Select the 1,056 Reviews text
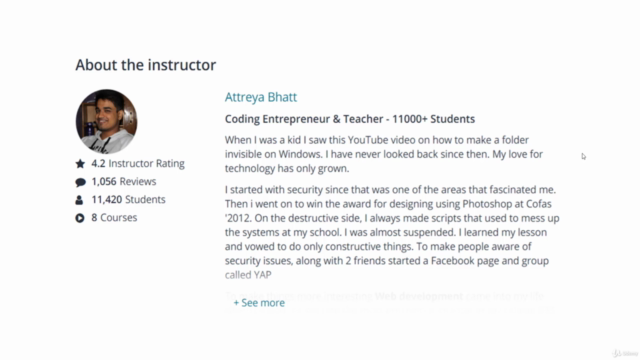 [x=124, y=181]
